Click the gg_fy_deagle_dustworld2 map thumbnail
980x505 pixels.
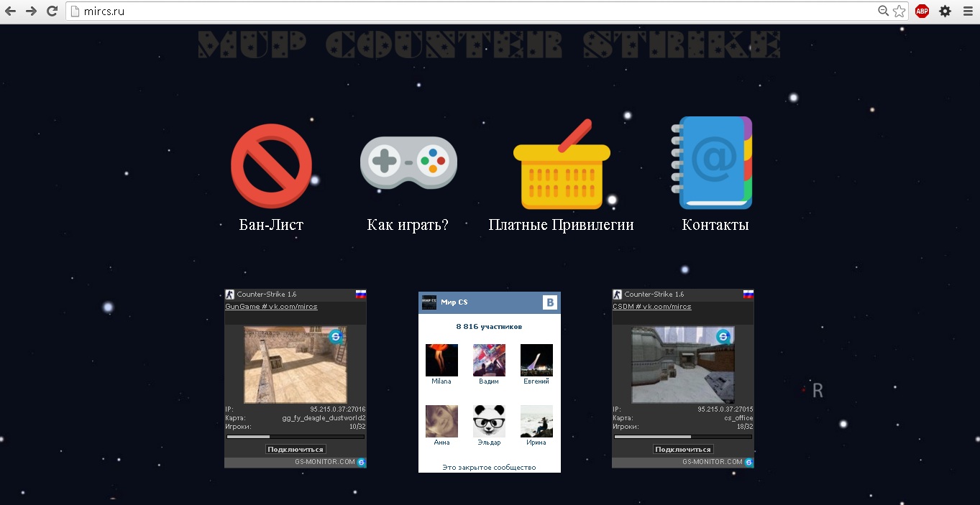click(x=296, y=365)
